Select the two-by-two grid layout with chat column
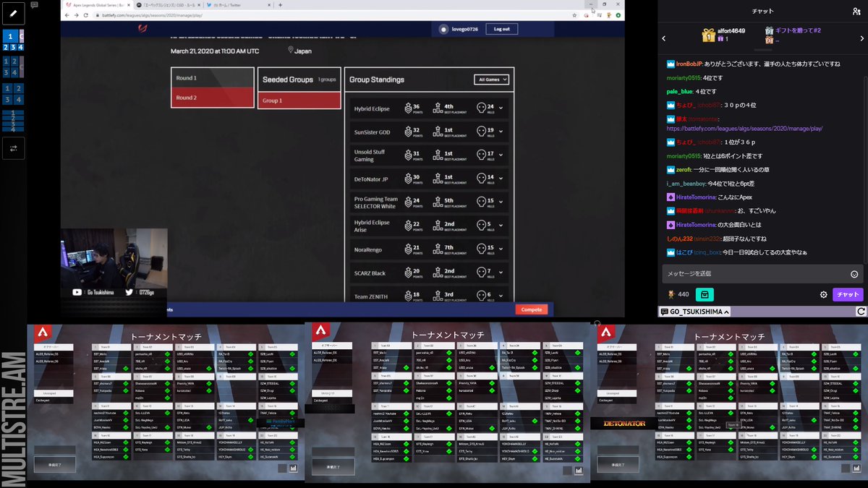The width and height of the screenshot is (868, 488). click(13, 67)
